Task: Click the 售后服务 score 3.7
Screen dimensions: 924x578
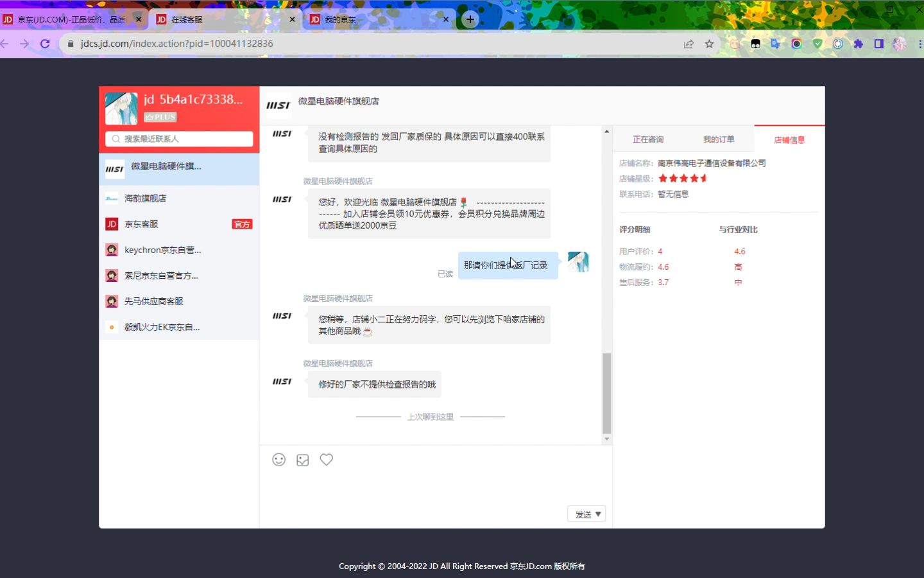Action: tap(663, 282)
